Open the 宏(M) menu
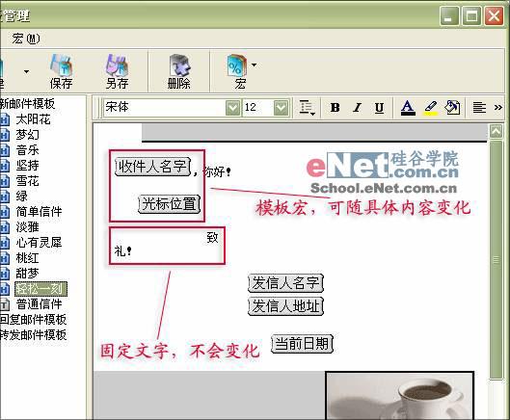 [26, 39]
